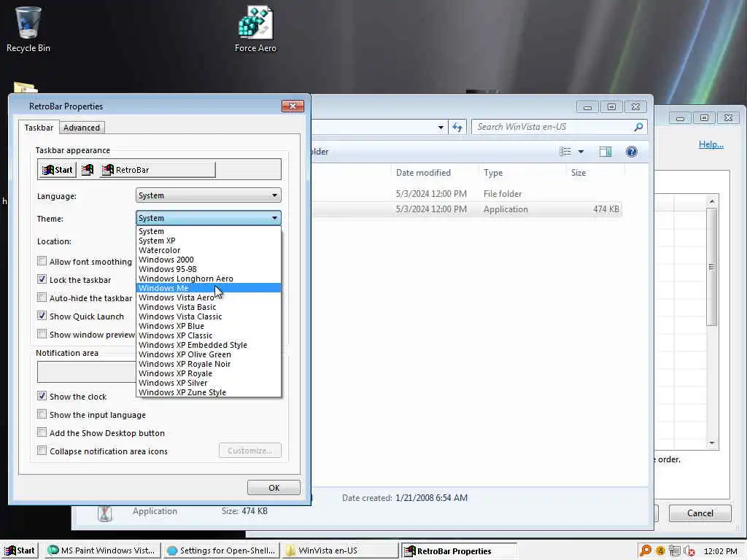Viewport: 747px width, 560px height.
Task: Switch to Settings for Open-Shell taskbar button
Action: [x=222, y=551]
